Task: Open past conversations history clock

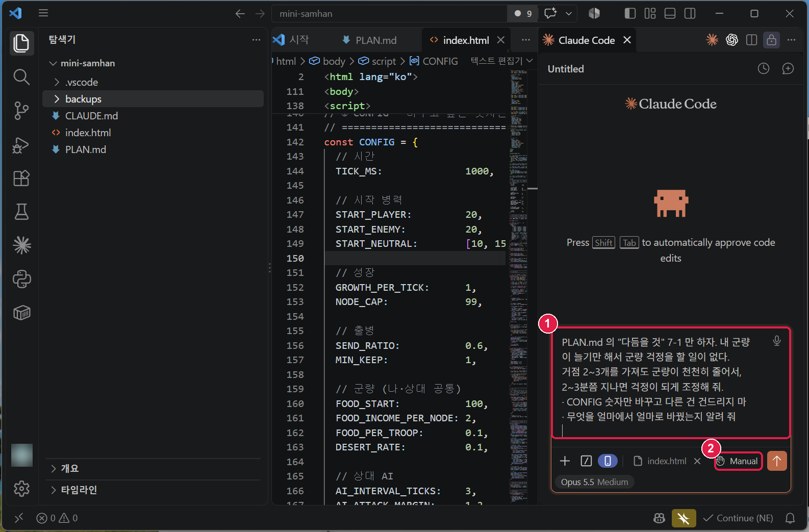Action: click(x=763, y=68)
